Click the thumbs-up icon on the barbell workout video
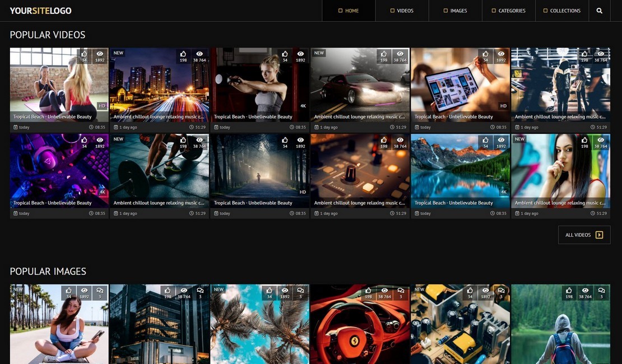Image resolution: width=622 pixels, height=364 pixels. tap(183, 140)
